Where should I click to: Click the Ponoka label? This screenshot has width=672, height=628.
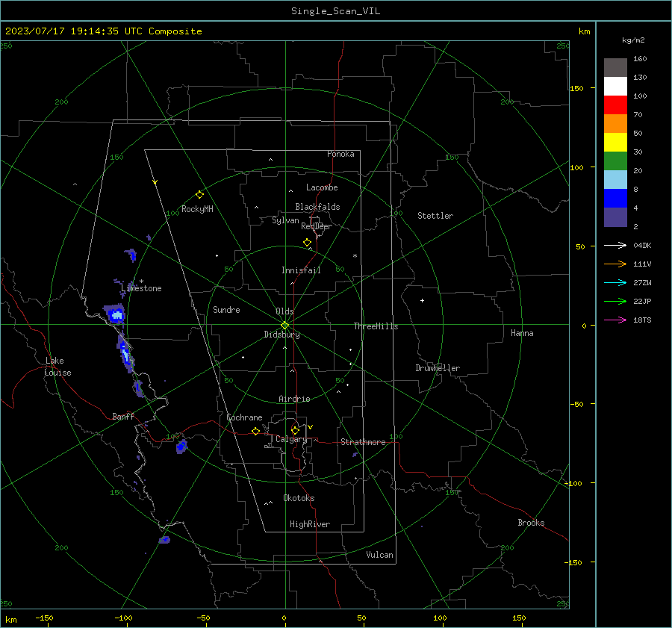(340, 154)
